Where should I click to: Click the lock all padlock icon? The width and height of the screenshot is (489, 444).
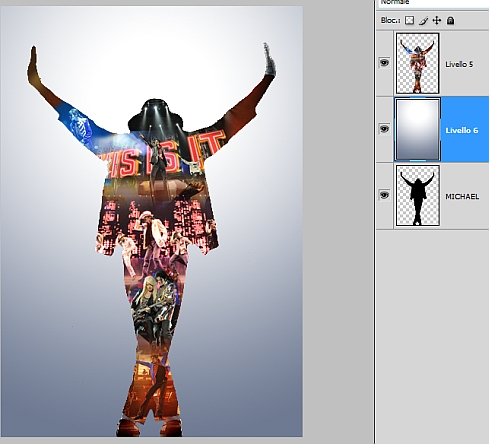450,21
